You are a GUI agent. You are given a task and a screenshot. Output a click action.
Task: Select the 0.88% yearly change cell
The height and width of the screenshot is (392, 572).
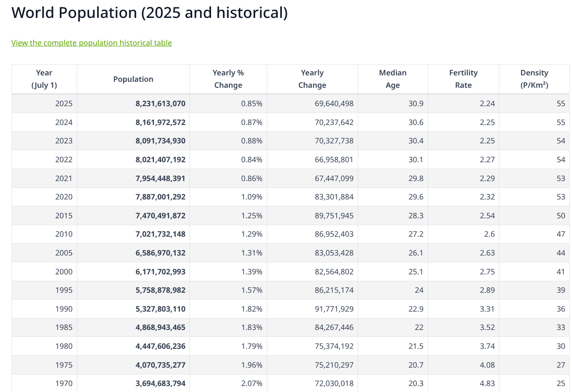tap(228, 141)
